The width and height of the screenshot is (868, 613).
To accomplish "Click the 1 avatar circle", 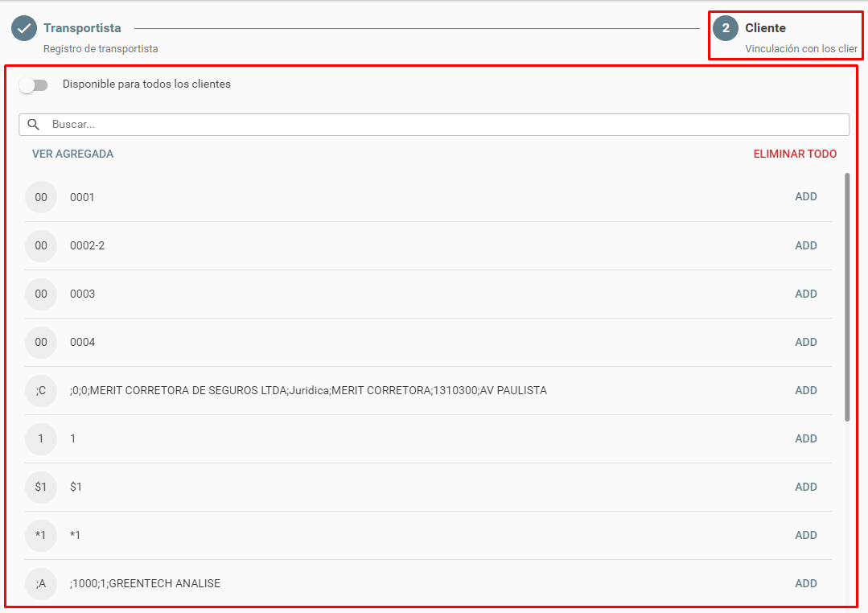I will pyautogui.click(x=41, y=438).
